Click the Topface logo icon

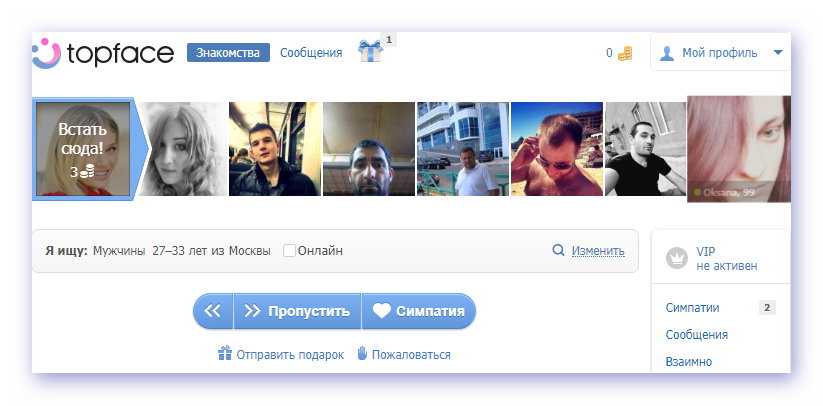click(x=46, y=53)
